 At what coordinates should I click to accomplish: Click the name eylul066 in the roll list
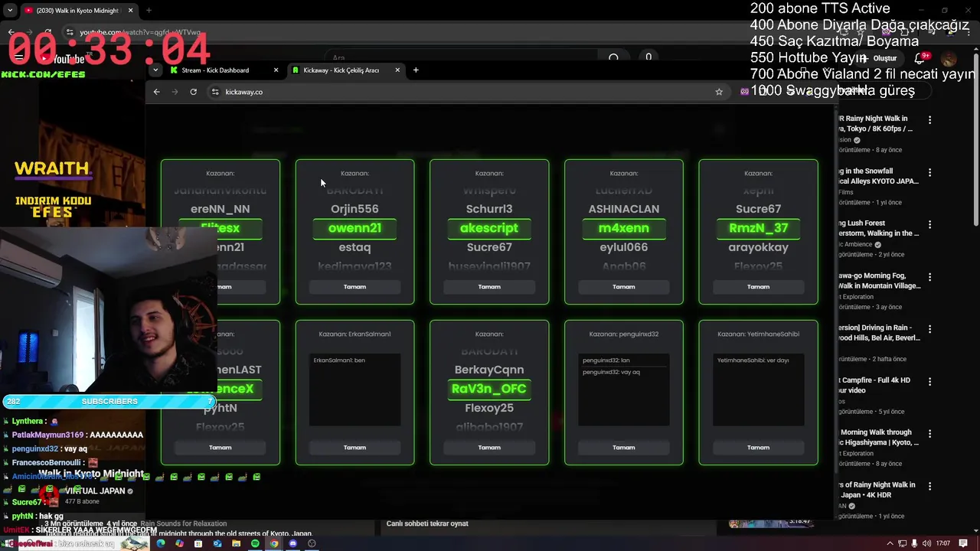[624, 247]
